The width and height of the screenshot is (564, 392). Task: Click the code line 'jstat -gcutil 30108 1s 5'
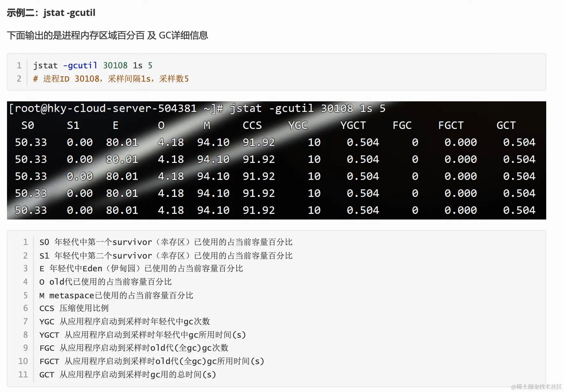tap(93, 65)
